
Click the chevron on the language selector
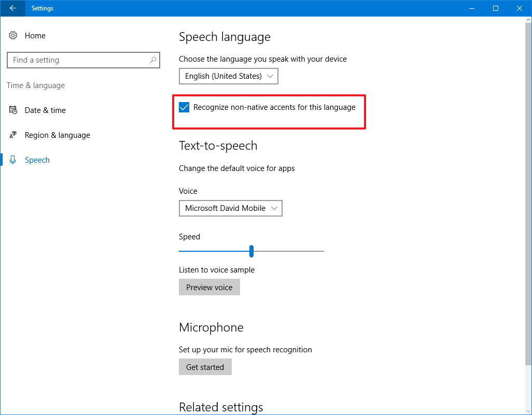click(270, 76)
